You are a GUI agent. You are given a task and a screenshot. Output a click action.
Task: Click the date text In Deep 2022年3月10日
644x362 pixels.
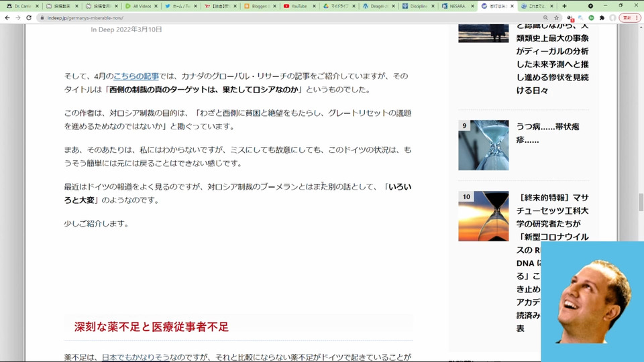pyautogui.click(x=126, y=29)
